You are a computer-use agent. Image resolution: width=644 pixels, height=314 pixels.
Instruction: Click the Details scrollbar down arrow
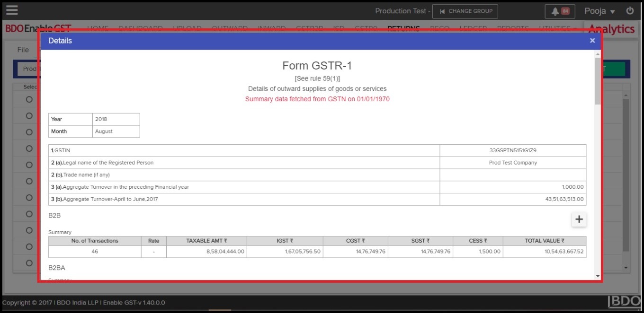[x=598, y=276]
